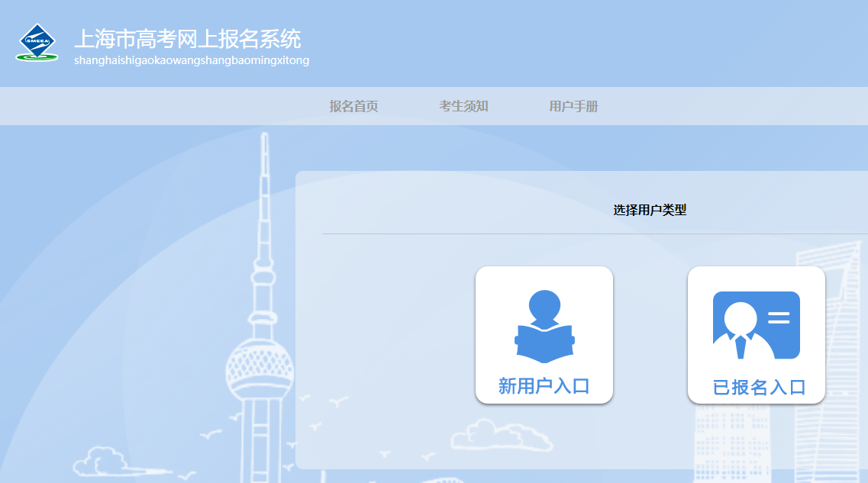Click the skyscraper illustration at the right edge

click(x=832, y=343)
